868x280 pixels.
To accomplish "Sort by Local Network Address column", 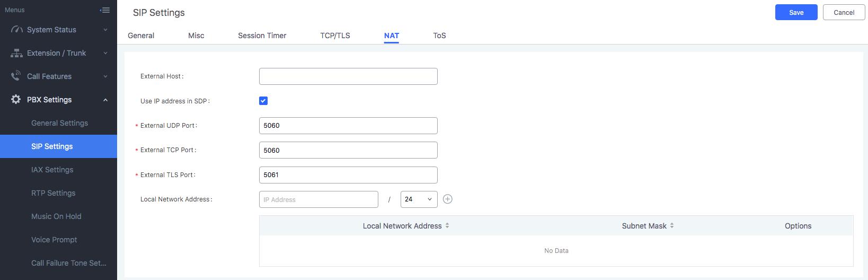I will point(447,225).
